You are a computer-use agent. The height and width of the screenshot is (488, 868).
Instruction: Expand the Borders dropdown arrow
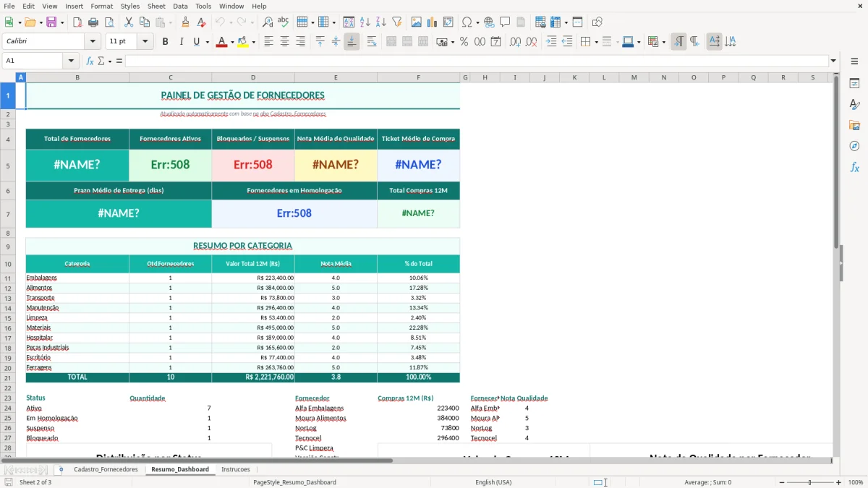tap(597, 42)
